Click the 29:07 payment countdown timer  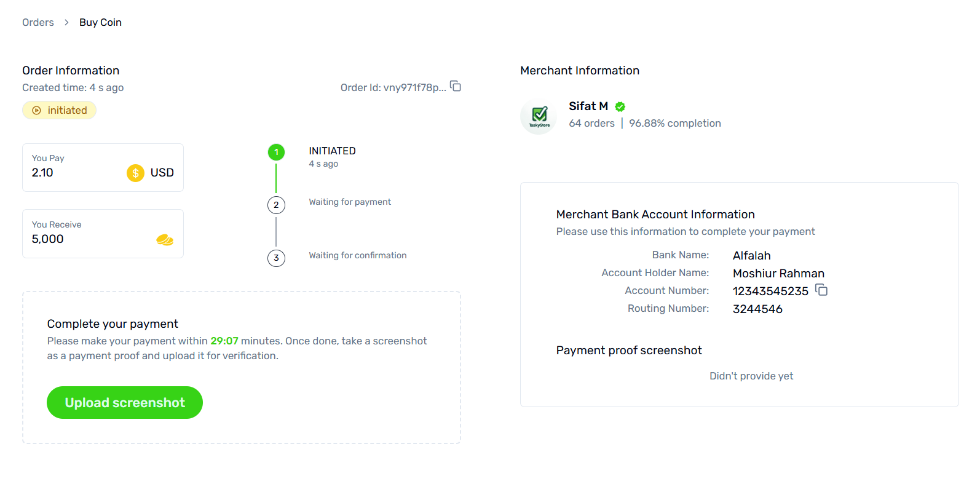point(224,341)
